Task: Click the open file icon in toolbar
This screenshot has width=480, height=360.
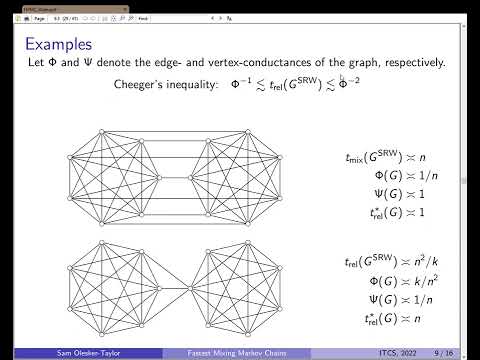Action: click(18, 19)
